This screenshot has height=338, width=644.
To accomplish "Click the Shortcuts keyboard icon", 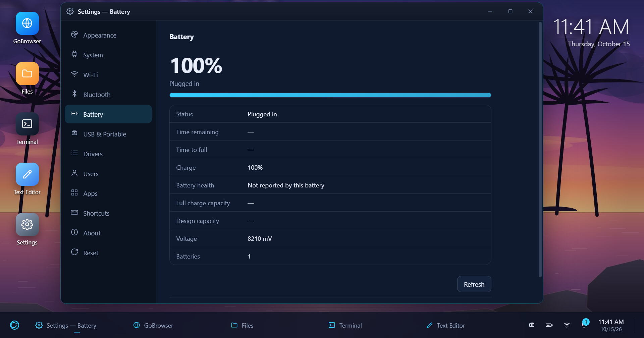I will point(74,213).
